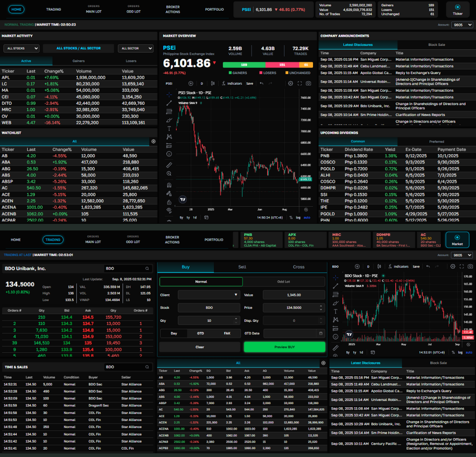Click the zoom-in tool in PSEI chart
476x457 pixels.
(169, 174)
